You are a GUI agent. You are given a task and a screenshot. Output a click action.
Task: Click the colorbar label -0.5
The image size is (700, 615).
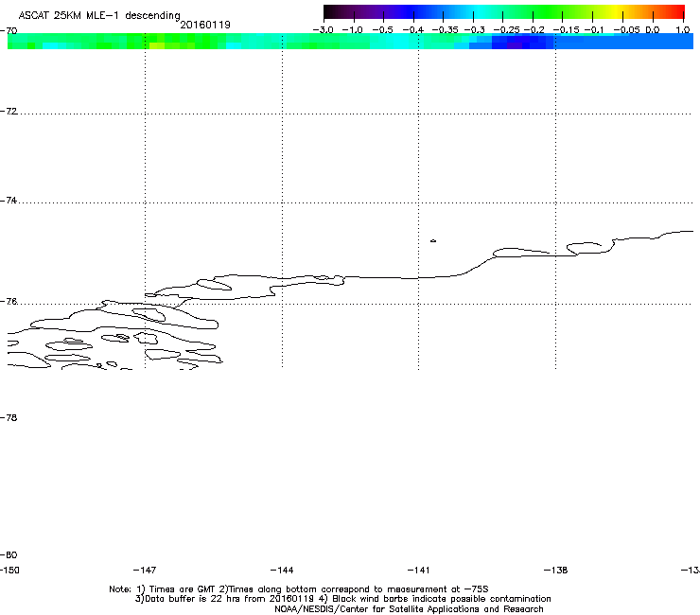pyautogui.click(x=382, y=30)
